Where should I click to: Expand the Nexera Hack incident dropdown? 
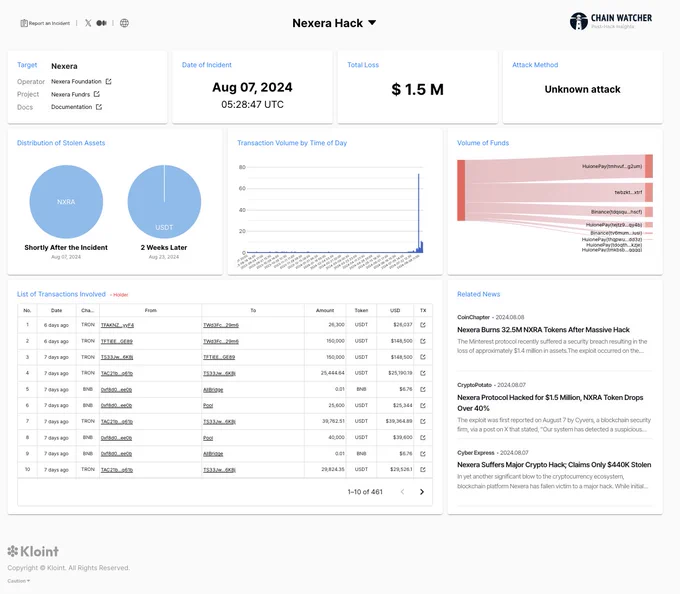pos(372,23)
